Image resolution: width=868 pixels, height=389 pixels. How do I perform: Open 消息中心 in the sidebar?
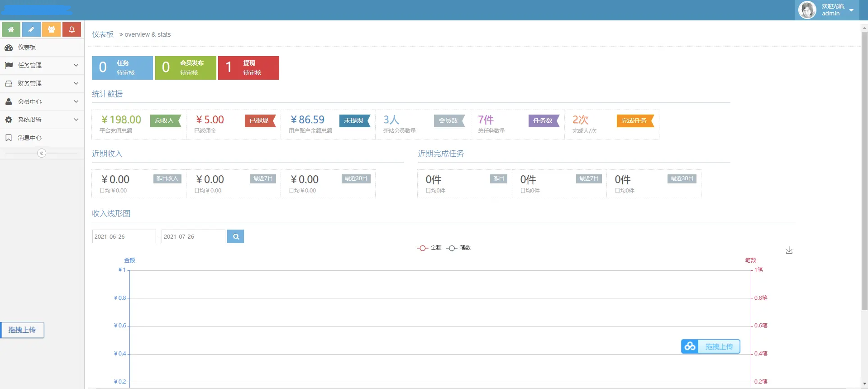coord(30,138)
